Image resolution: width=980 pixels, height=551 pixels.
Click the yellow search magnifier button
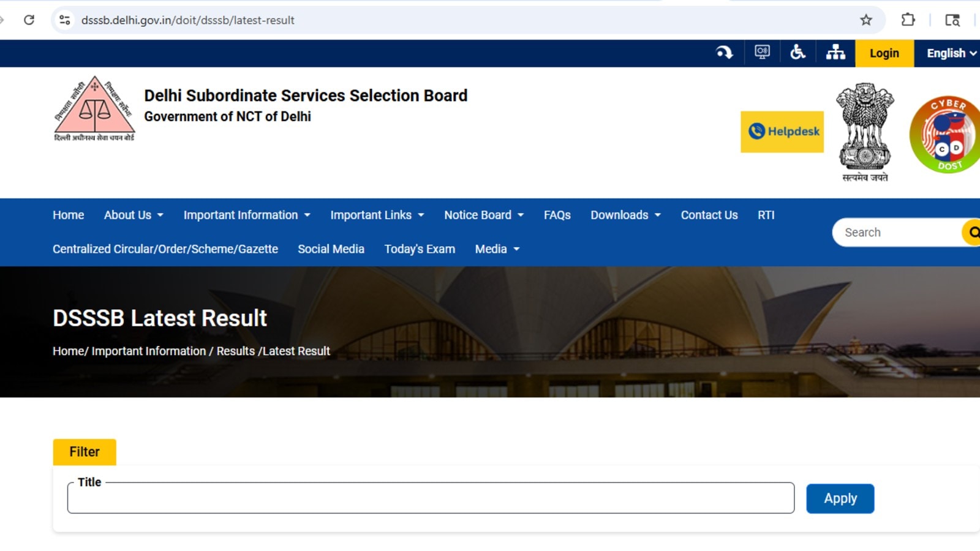pyautogui.click(x=973, y=233)
